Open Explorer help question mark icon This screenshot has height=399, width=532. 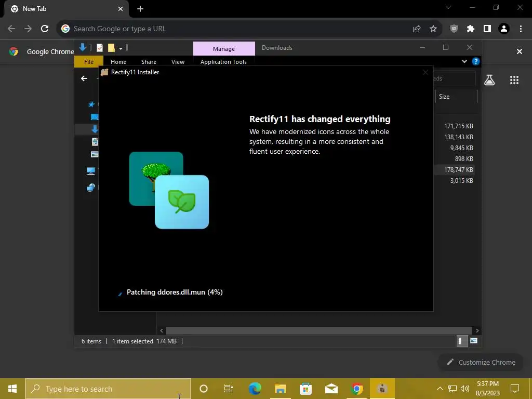[x=476, y=61]
